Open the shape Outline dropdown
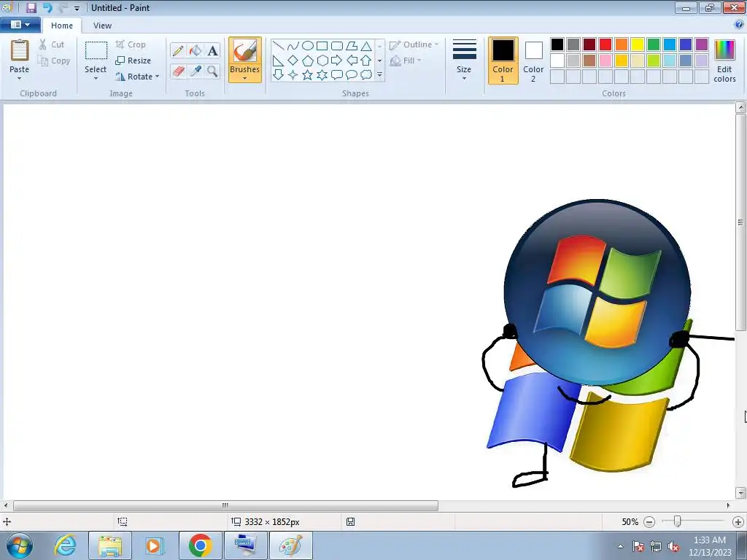747x560 pixels. [x=413, y=44]
